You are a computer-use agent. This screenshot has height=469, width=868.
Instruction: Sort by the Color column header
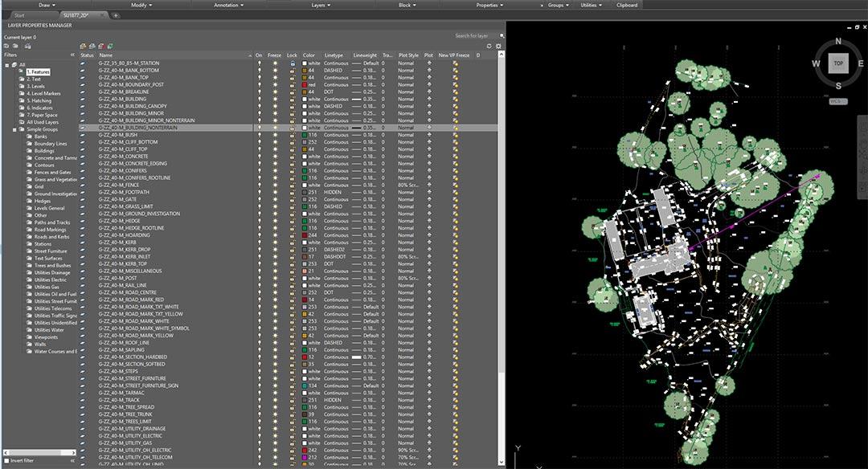310,55
